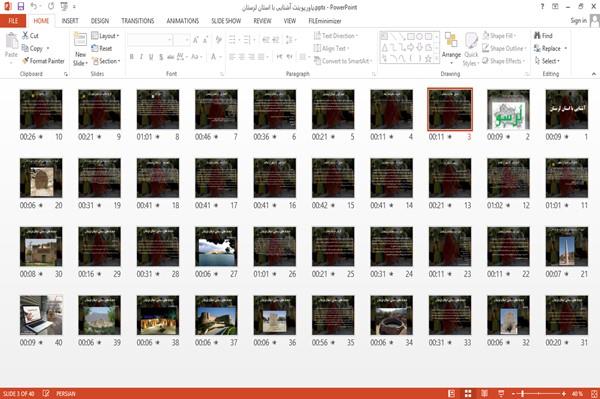
Task: Open the Clipboard dialog launcher
Action: point(66,74)
